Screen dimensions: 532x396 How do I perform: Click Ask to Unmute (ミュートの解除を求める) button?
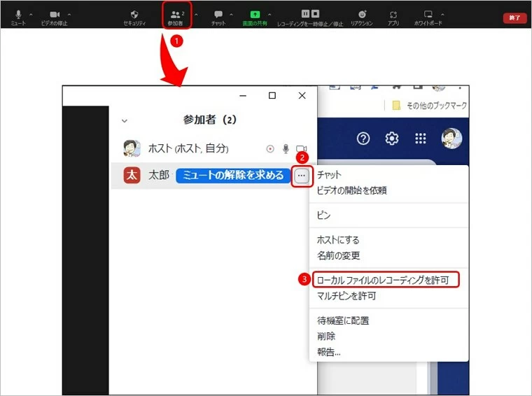click(x=233, y=176)
